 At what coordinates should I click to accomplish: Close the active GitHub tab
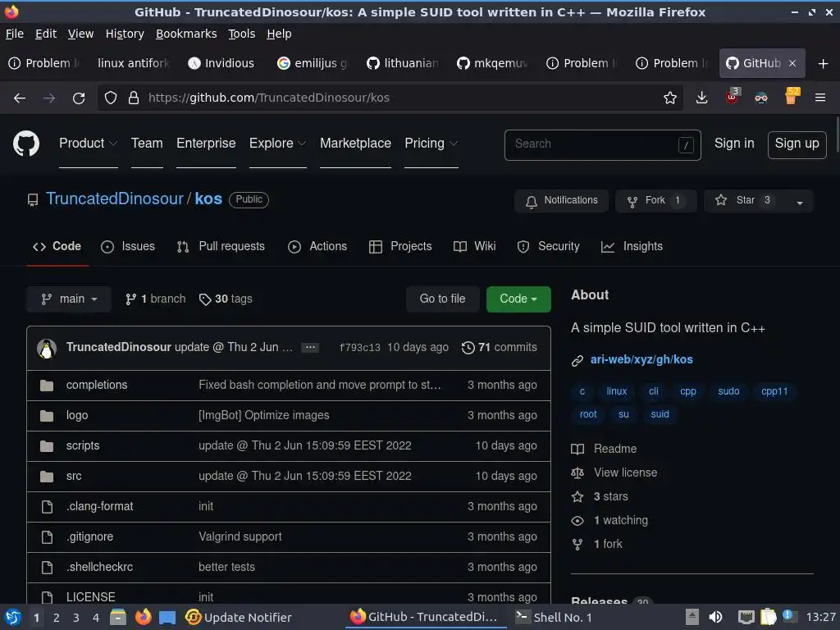click(x=792, y=63)
